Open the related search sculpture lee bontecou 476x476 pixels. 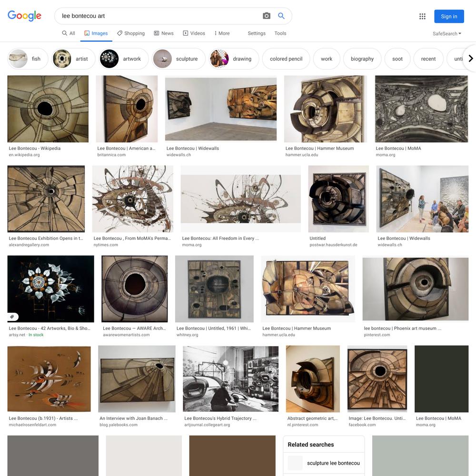coord(324,463)
